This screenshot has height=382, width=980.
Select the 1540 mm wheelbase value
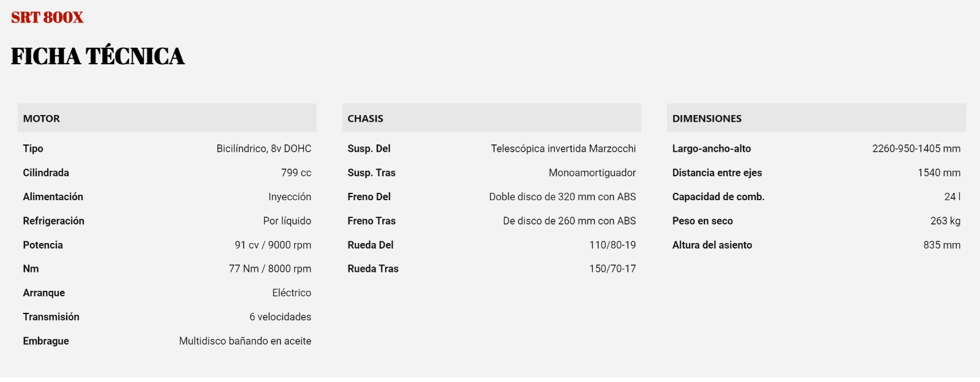coord(939,173)
